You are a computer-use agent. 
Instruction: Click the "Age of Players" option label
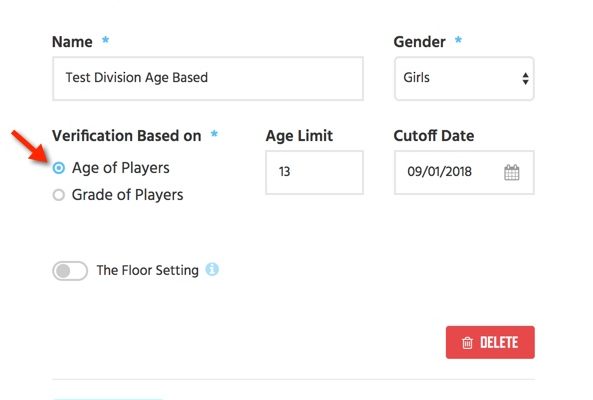121,167
